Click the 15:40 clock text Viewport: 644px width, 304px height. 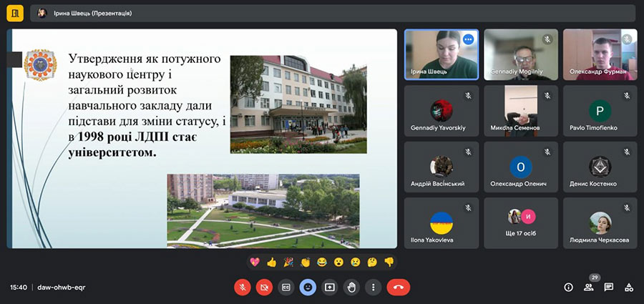pos(19,287)
